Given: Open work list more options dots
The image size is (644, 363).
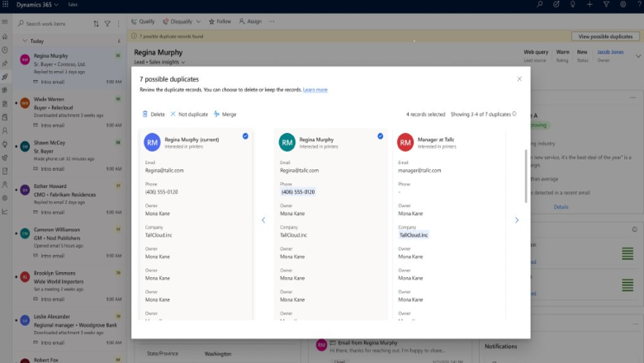Looking at the screenshot, I should 118,24.
